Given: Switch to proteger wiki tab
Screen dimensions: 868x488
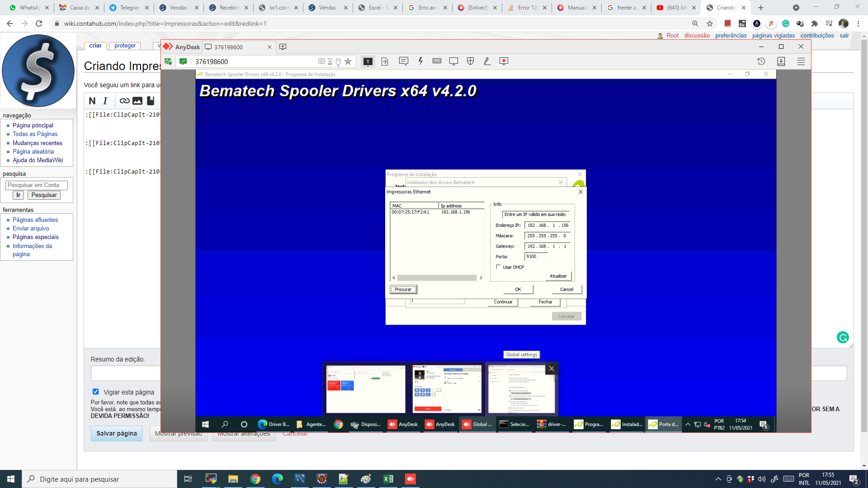Looking at the screenshot, I should pyautogui.click(x=125, y=46).
